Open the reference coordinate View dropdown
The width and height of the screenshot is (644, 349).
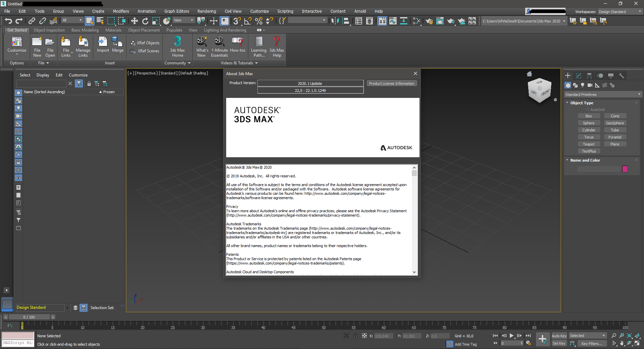[184, 20]
